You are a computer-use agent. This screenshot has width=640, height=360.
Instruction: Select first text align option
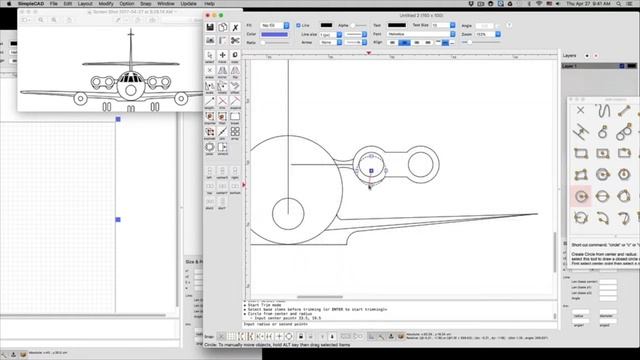[x=392, y=42]
